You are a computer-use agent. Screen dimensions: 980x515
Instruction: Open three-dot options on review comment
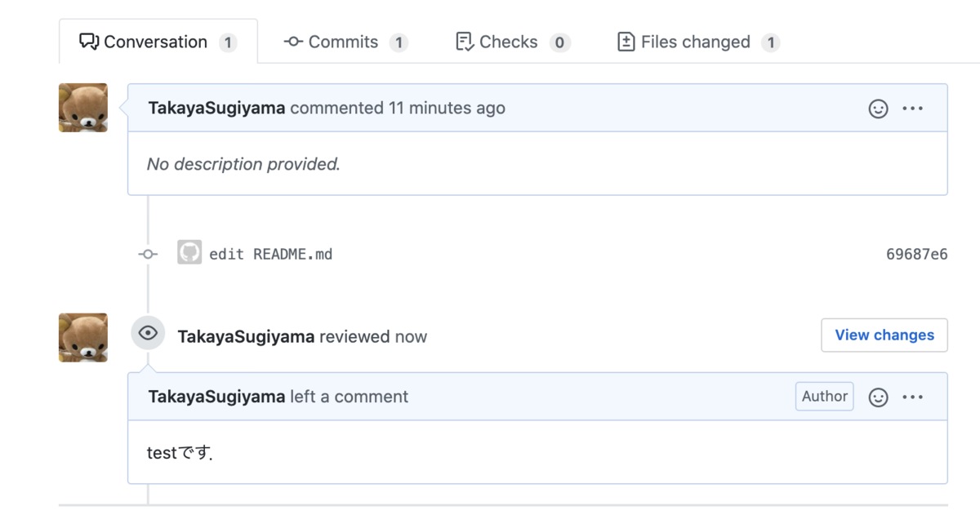(x=912, y=397)
